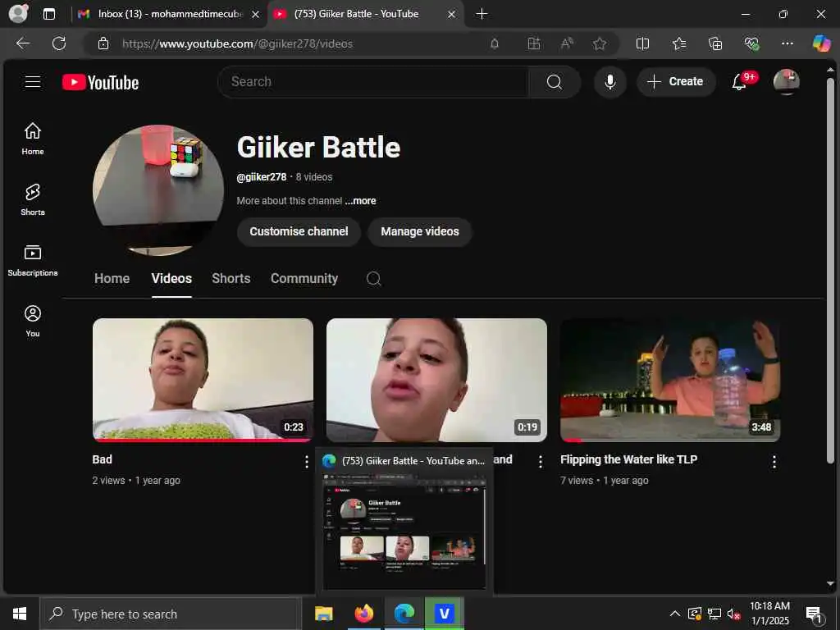Open the Bad video thumbnail
Screen dimensions: 840x630
tap(203, 380)
